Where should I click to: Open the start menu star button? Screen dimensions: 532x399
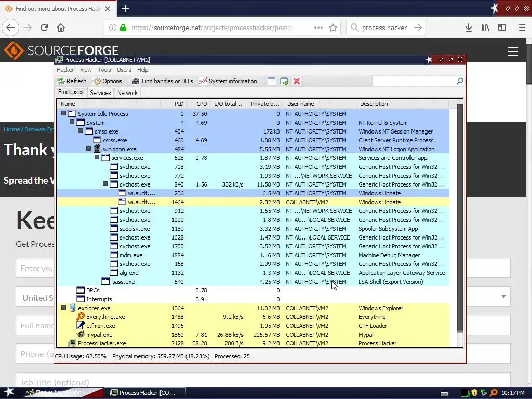[x=9, y=392]
